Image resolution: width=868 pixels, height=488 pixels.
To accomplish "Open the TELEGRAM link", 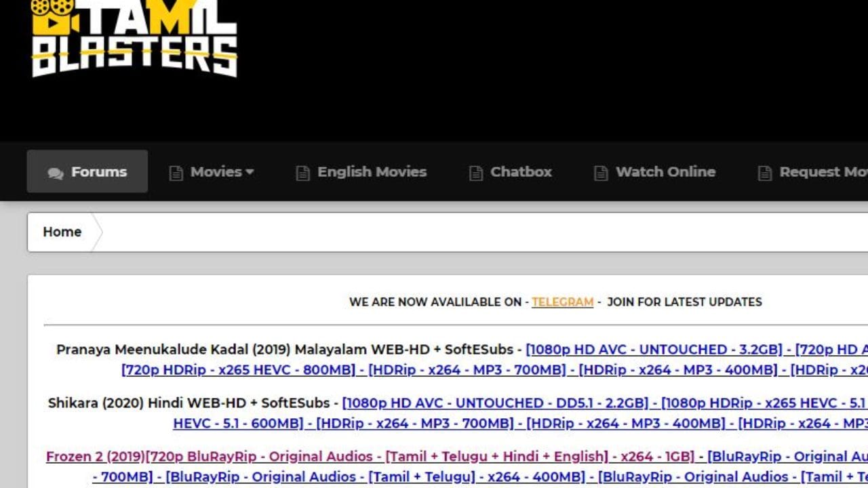I will [x=562, y=302].
